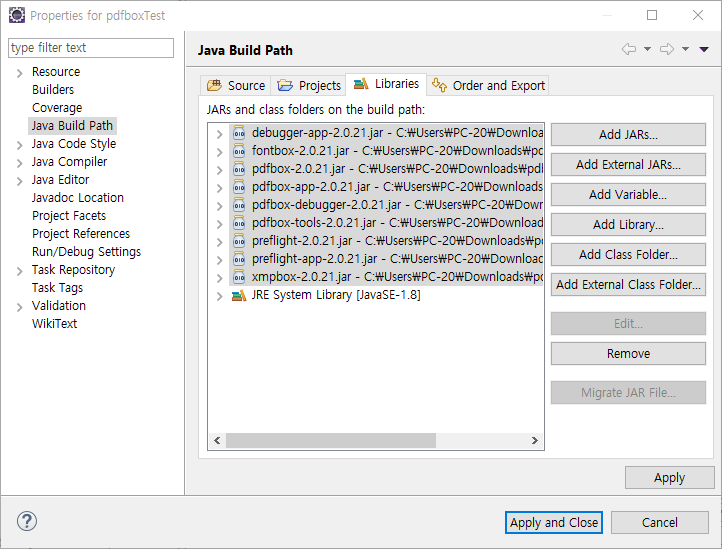Open Project Facets settings
Viewport: 722px width, 549px height.
click(x=69, y=215)
